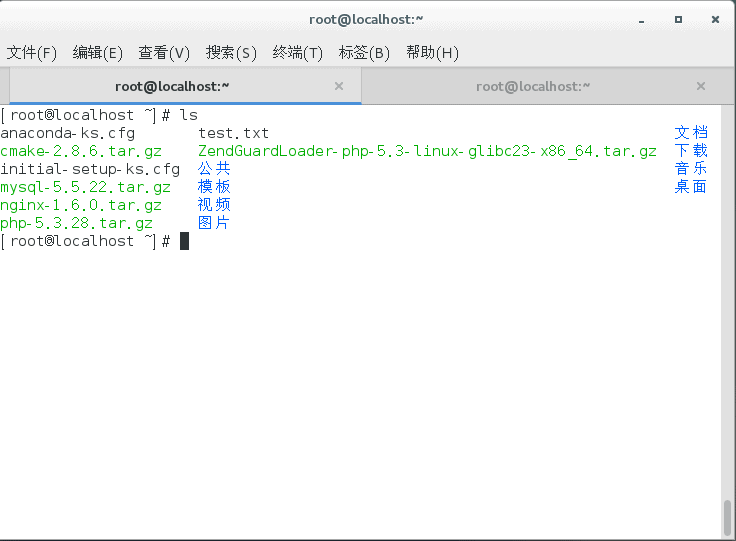Click php-5.3.28.tar.gz file name

tap(77, 223)
